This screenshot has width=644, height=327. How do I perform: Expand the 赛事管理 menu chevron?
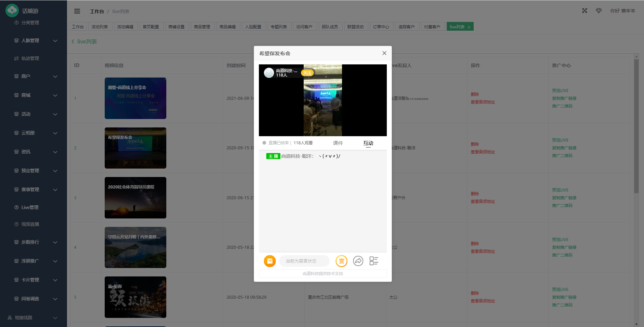55,190
